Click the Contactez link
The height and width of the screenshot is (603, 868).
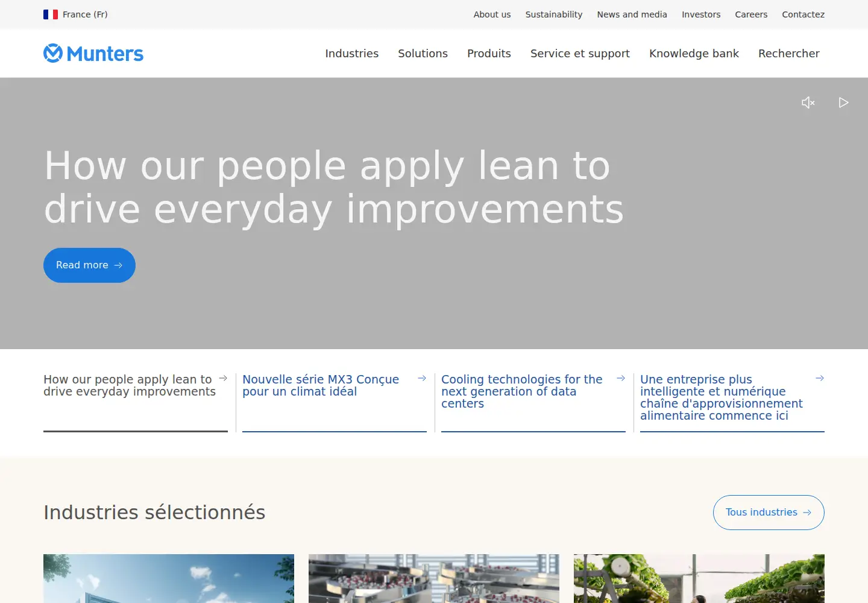tap(803, 14)
